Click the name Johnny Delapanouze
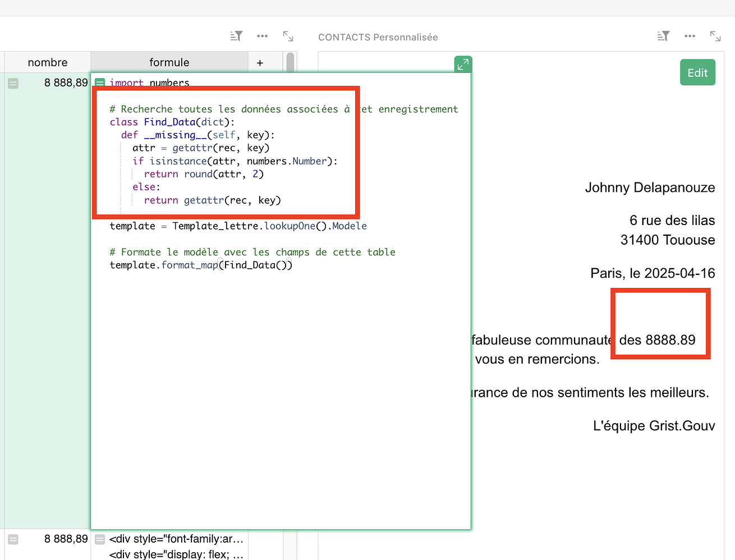This screenshot has width=735, height=560. click(650, 187)
